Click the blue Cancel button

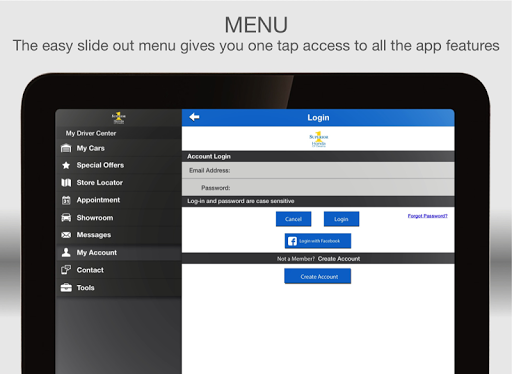click(293, 219)
